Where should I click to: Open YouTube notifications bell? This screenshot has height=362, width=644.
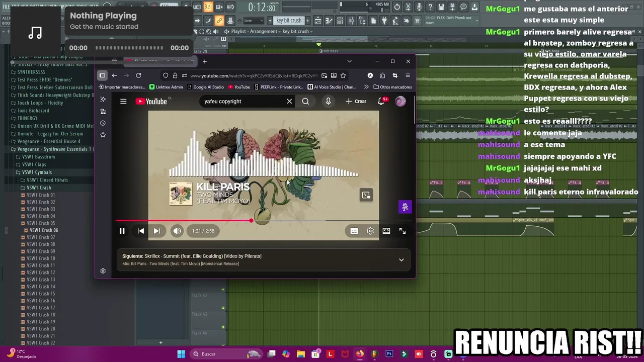[x=381, y=101]
